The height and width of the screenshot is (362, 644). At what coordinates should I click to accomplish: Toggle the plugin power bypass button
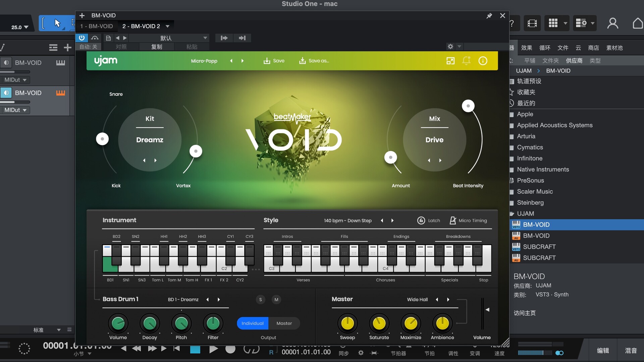pos(82,38)
